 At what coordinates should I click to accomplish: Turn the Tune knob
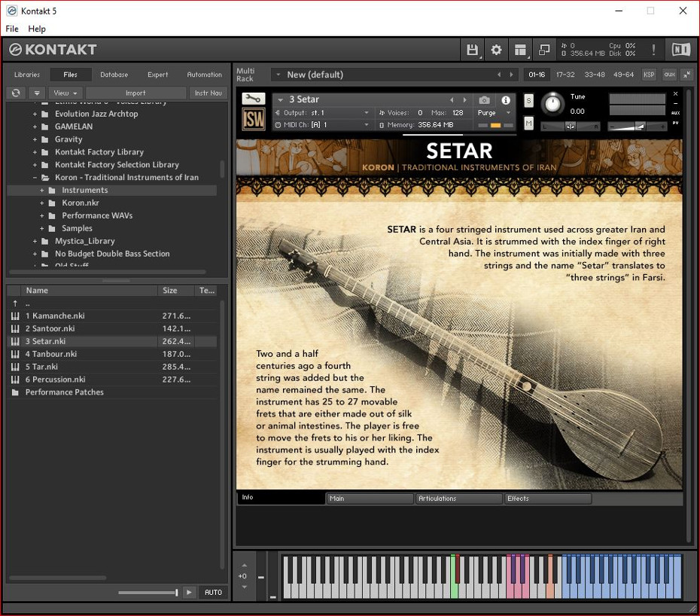(552, 104)
